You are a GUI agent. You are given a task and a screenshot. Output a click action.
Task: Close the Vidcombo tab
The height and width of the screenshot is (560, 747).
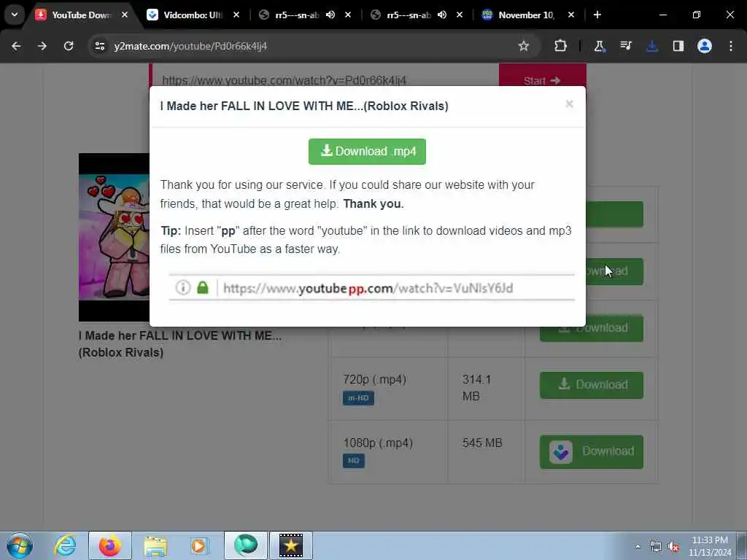pyautogui.click(x=236, y=15)
